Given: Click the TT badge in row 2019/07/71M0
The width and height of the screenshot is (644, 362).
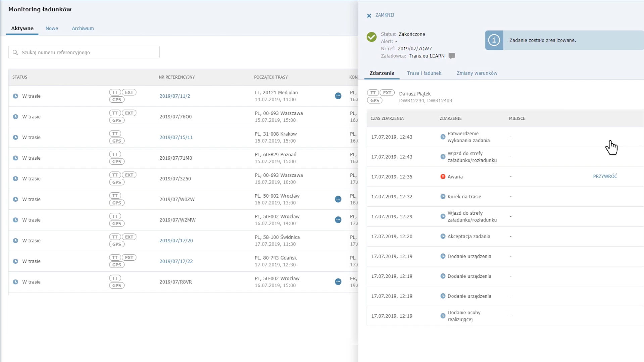Looking at the screenshot, I should point(115,154).
